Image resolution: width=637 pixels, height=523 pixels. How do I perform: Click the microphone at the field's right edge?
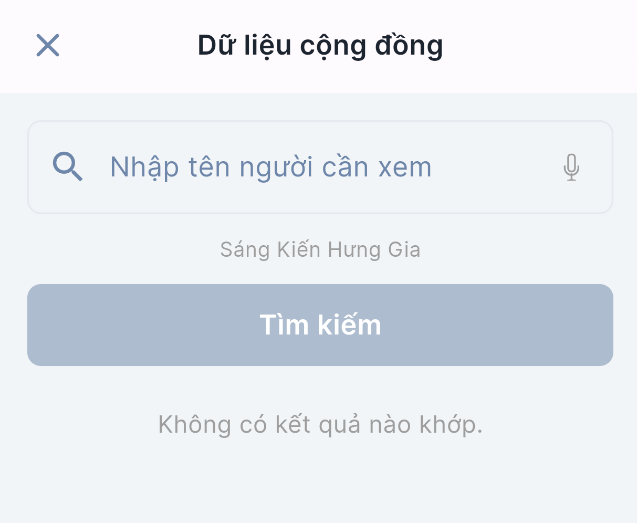tap(571, 167)
